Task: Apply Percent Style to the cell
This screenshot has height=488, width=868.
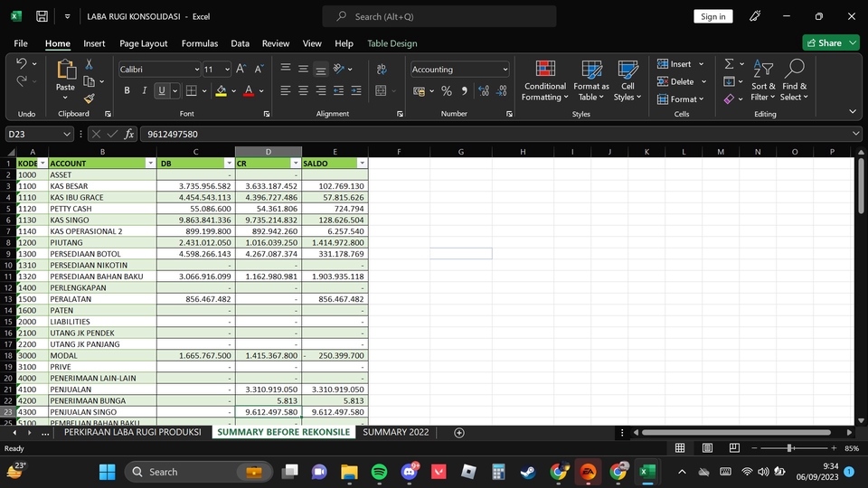Action: (447, 91)
